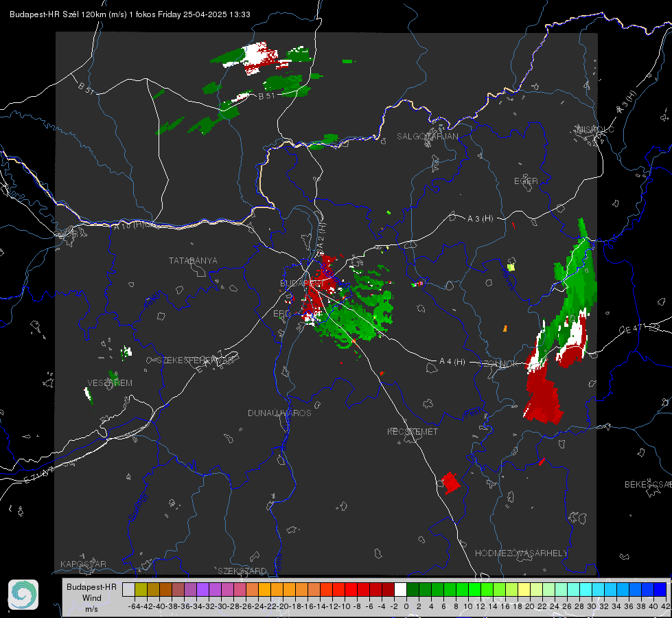Click the SALGÓTARJÁN city label
Viewport: 672px width, 618px height.
427,137
